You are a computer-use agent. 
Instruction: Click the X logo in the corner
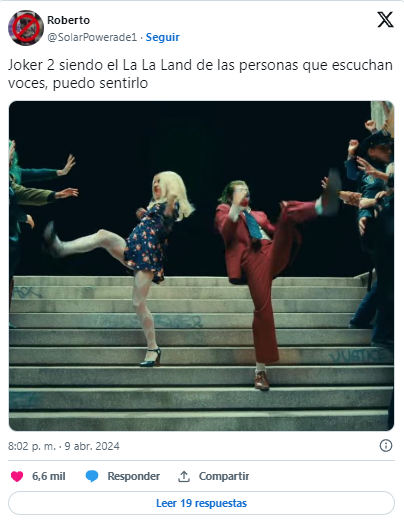pos(385,19)
